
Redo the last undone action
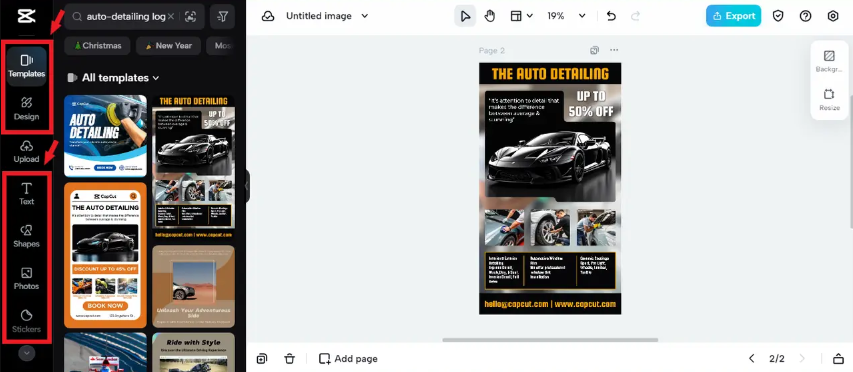(x=635, y=16)
